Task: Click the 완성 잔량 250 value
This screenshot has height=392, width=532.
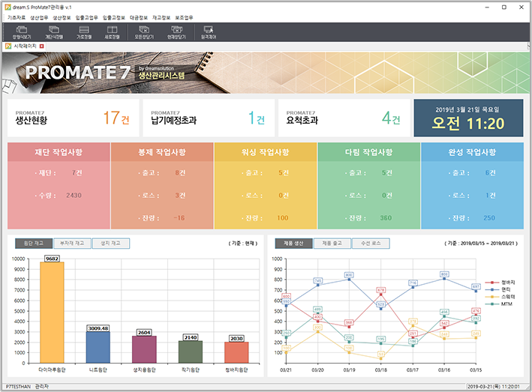Action: click(489, 218)
